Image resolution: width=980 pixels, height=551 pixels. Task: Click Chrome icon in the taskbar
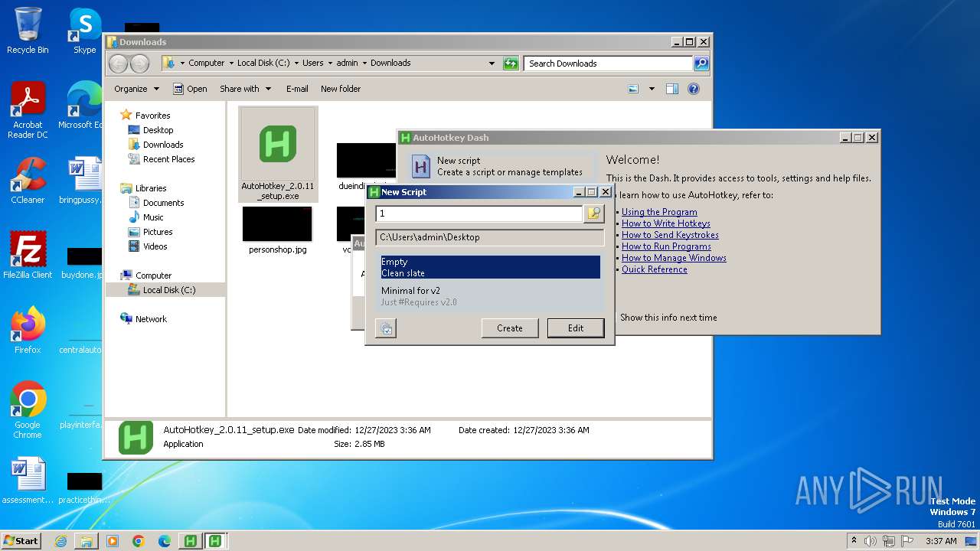(139, 541)
